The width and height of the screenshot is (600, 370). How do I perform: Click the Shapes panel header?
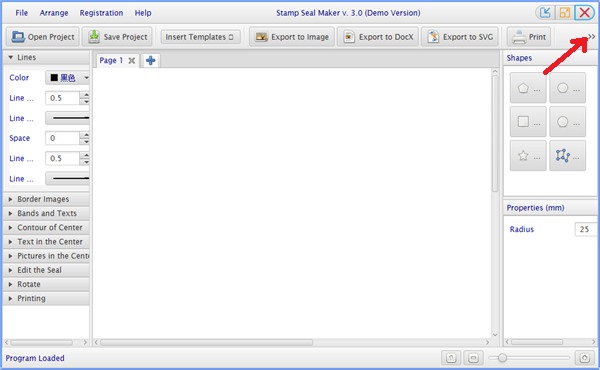(550, 58)
